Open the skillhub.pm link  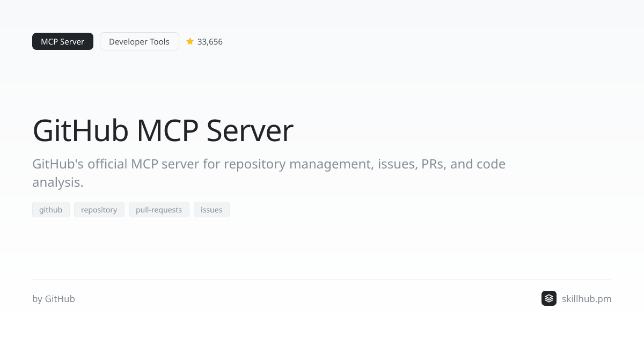pos(587,299)
